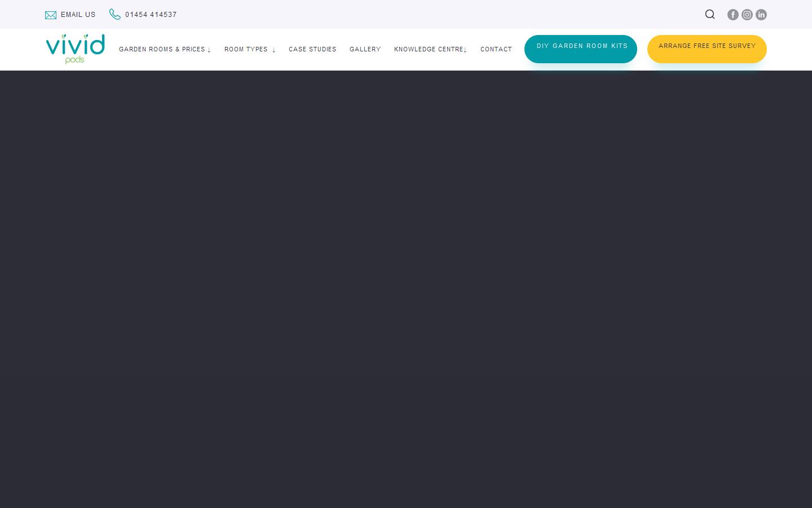Viewport: 812px width, 508px height.
Task: Open the Instagram profile icon
Action: pos(747,15)
